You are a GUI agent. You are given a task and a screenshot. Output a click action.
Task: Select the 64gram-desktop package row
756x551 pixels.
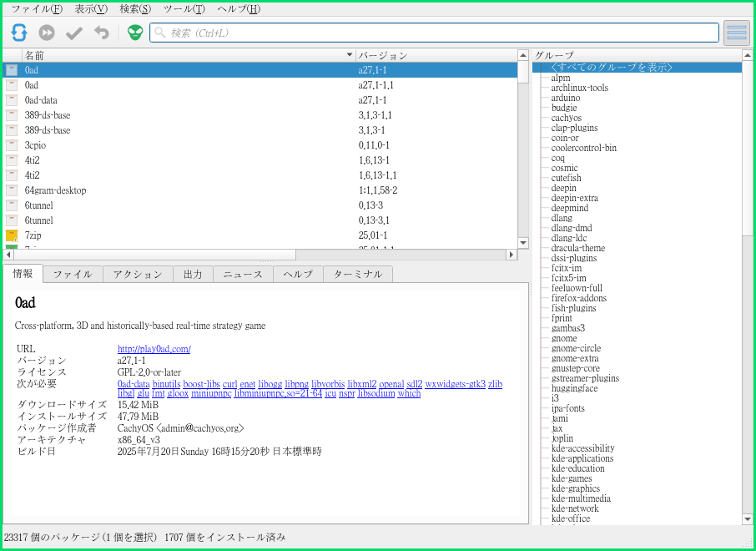pyautogui.click(x=260, y=190)
